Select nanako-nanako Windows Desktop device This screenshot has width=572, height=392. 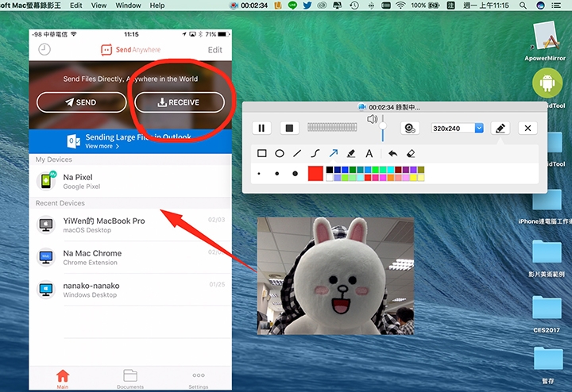click(130, 290)
